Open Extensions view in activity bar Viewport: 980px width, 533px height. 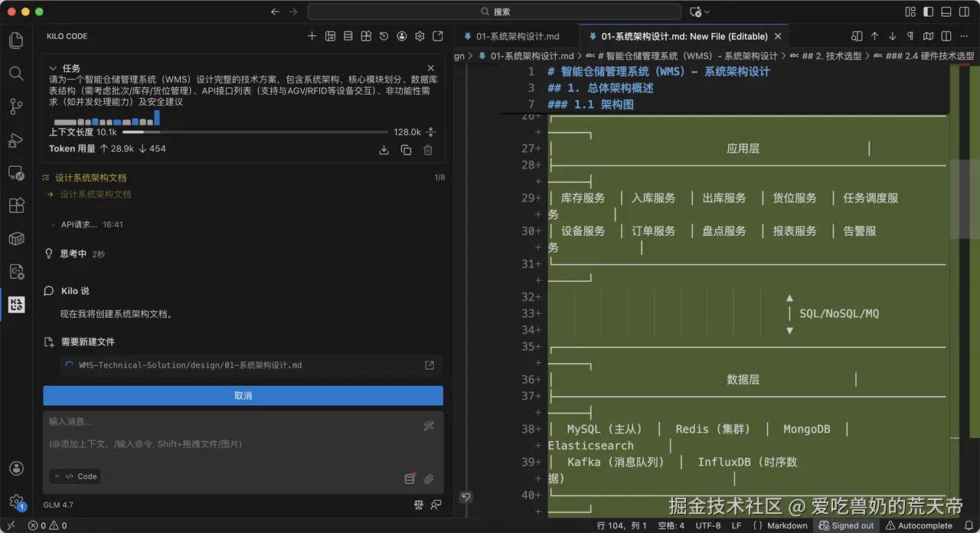[x=15, y=205]
